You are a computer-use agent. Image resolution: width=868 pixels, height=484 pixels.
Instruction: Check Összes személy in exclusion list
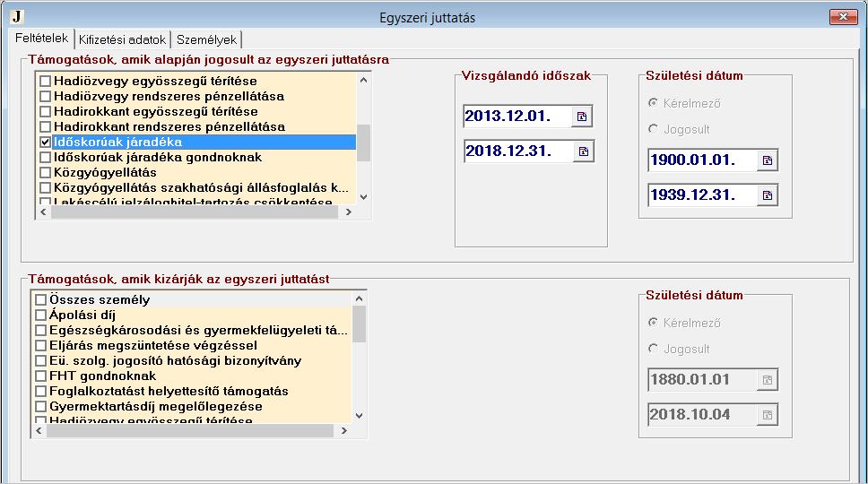coord(40,299)
